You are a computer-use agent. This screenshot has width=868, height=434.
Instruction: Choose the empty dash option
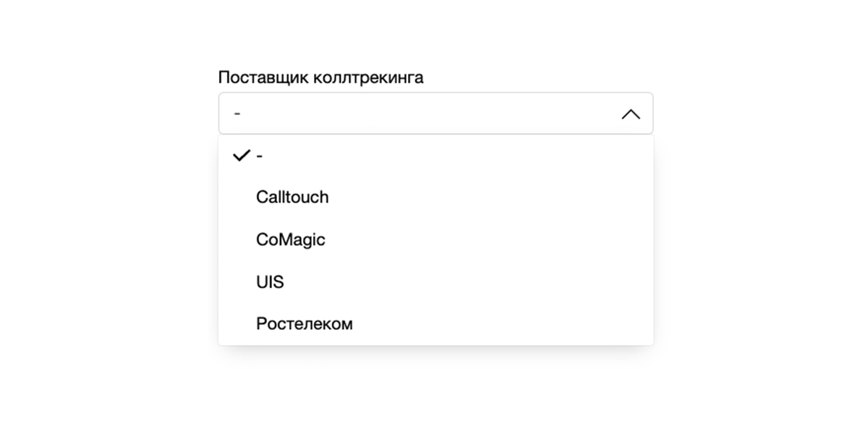pyautogui.click(x=259, y=156)
